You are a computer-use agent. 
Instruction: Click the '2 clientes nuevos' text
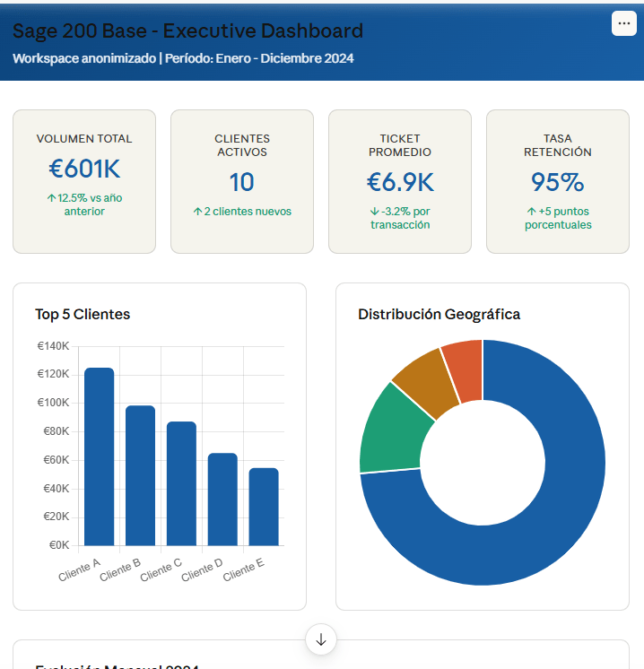coord(242,212)
